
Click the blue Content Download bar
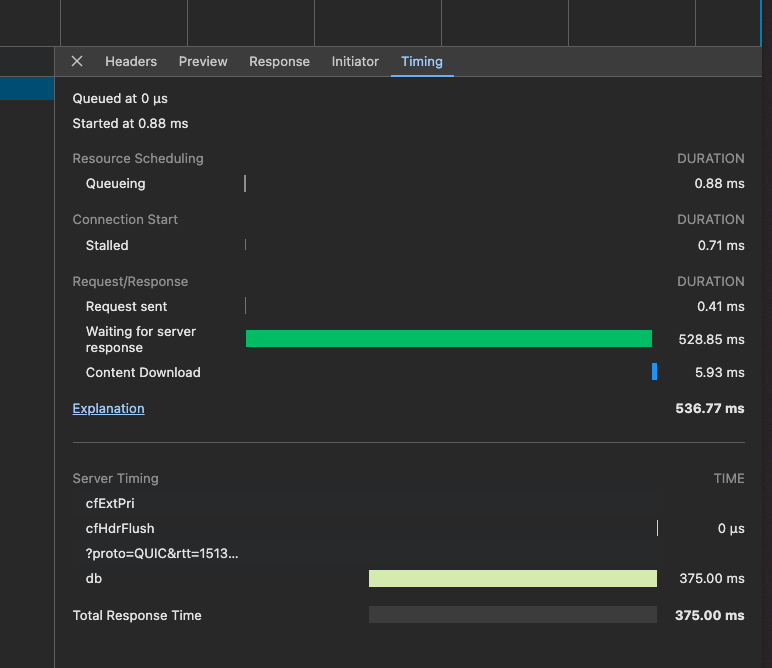click(654, 372)
